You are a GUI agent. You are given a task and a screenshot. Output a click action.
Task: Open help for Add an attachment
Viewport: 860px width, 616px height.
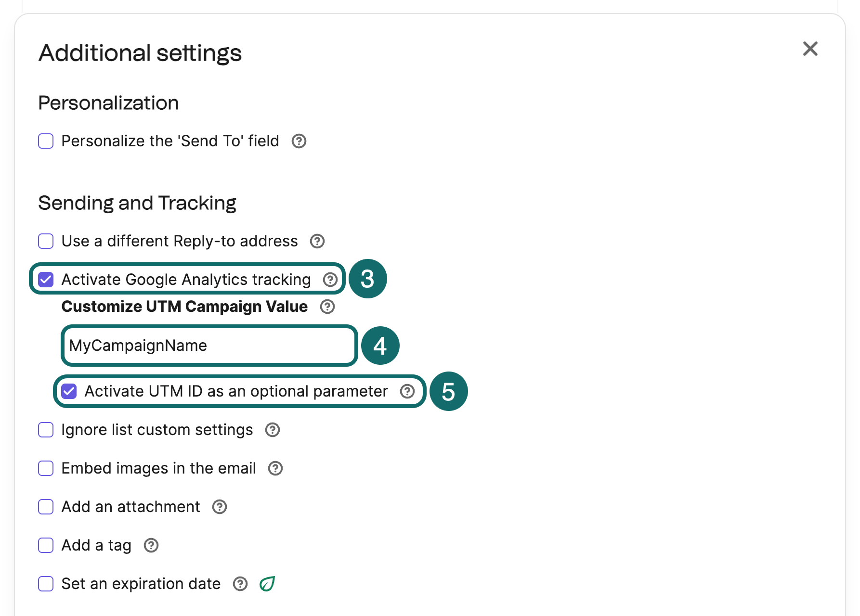point(220,507)
